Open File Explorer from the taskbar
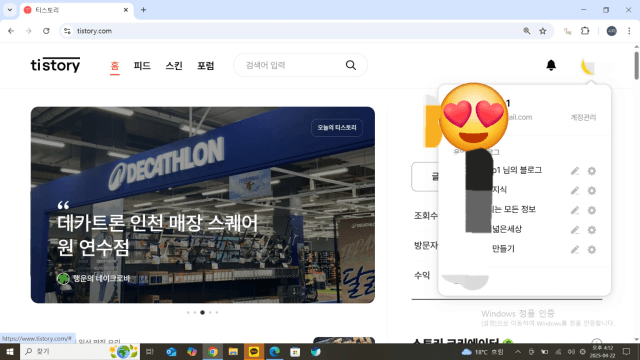 tap(233, 351)
